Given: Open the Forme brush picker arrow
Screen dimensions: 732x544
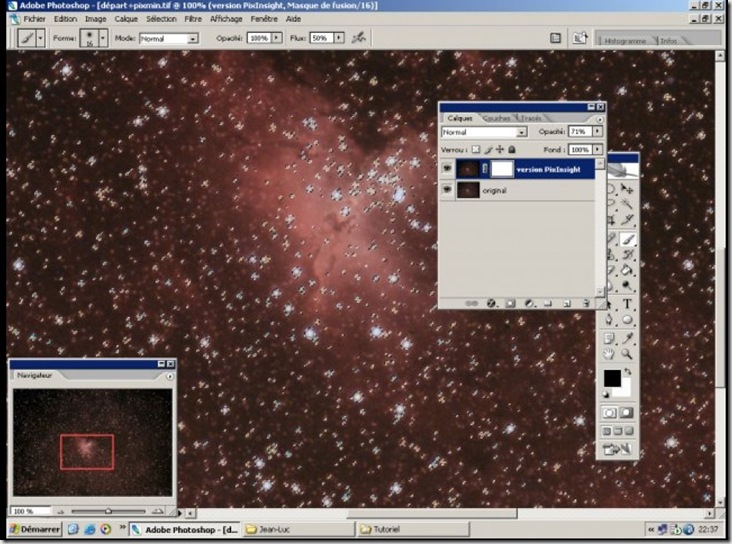Looking at the screenshot, I should click(x=103, y=38).
